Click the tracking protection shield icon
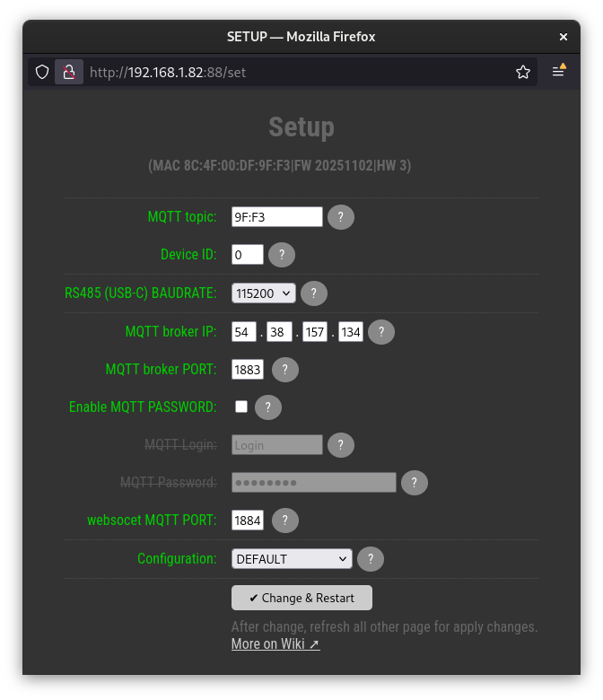The height and width of the screenshot is (700, 603). [x=42, y=72]
